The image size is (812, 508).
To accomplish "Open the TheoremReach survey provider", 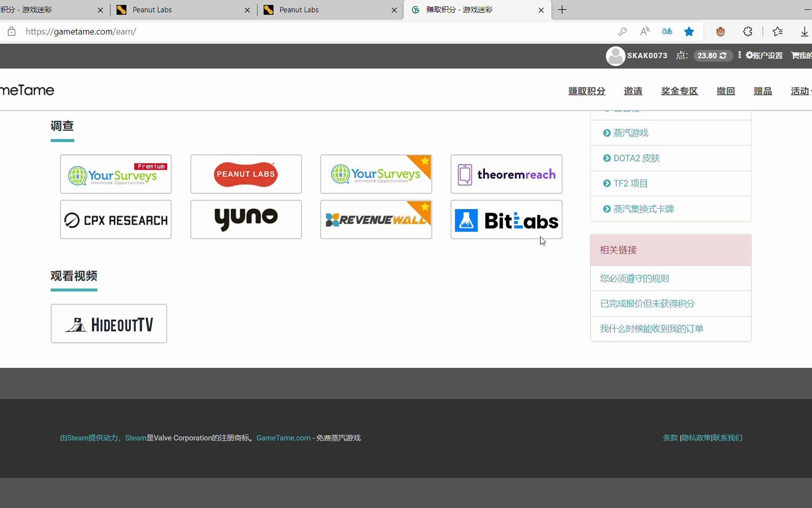I will (507, 174).
